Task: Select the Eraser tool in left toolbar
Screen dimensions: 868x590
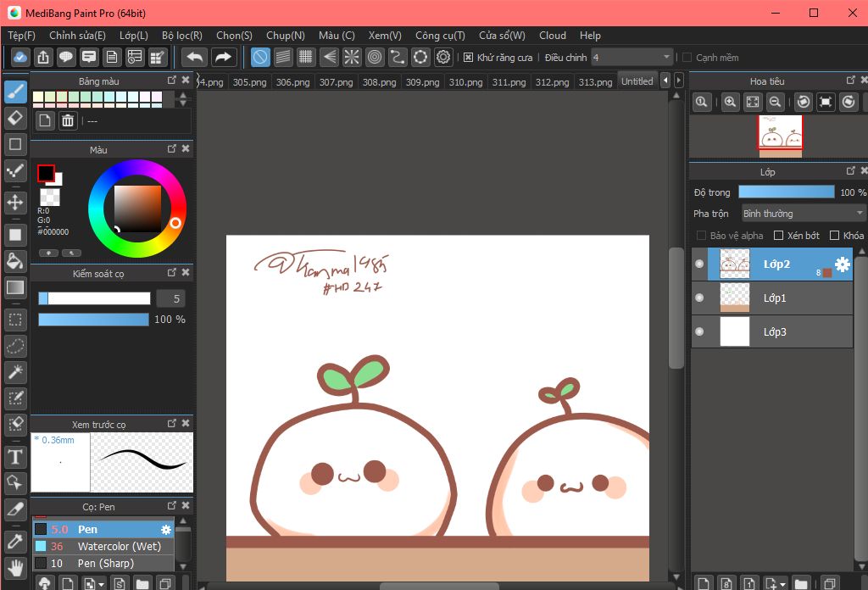Action: [x=14, y=118]
